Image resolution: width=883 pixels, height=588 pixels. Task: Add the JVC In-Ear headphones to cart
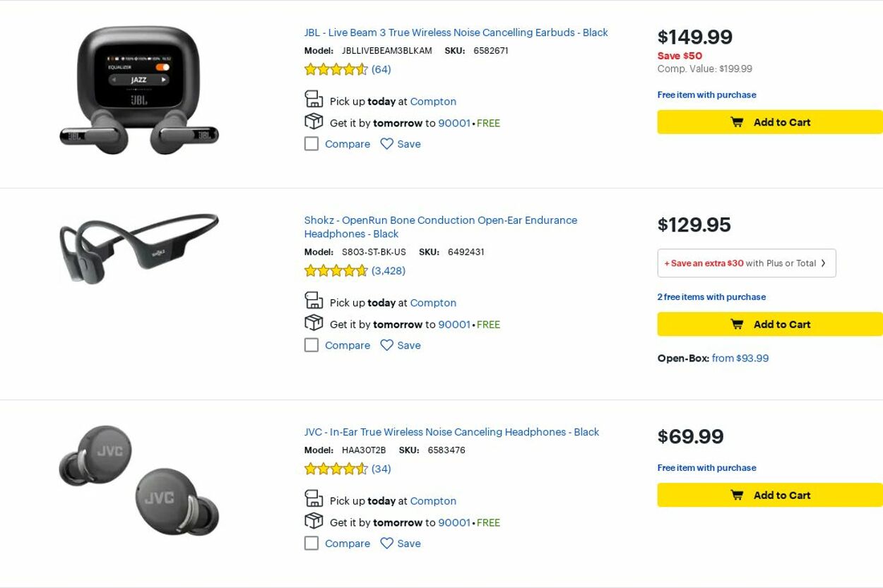770,495
